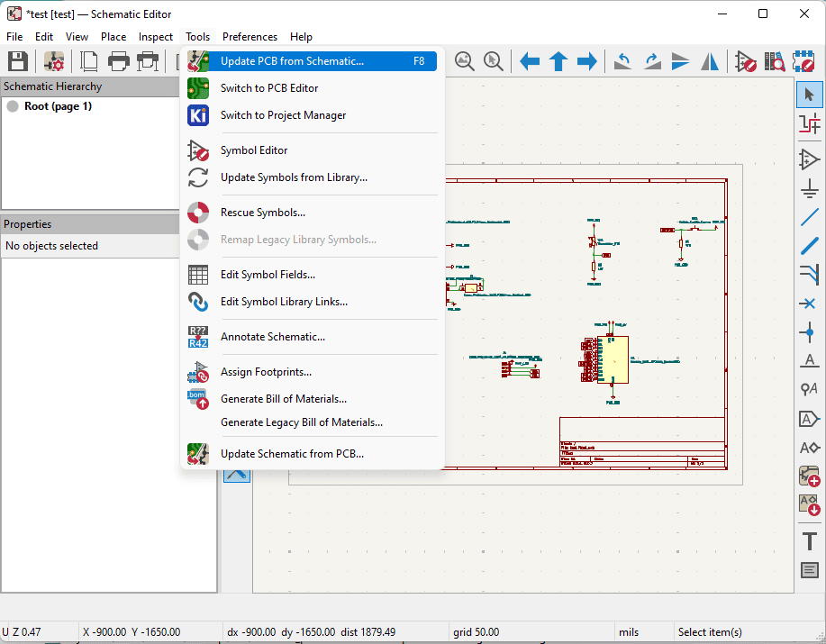The image size is (826, 644).
Task: Choose Edit Symbol Fields
Action: pos(313,275)
